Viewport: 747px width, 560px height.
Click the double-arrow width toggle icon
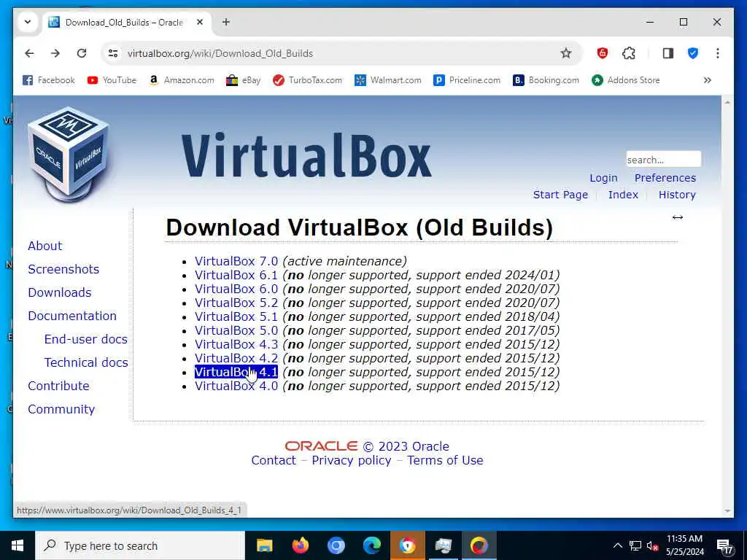click(x=678, y=217)
